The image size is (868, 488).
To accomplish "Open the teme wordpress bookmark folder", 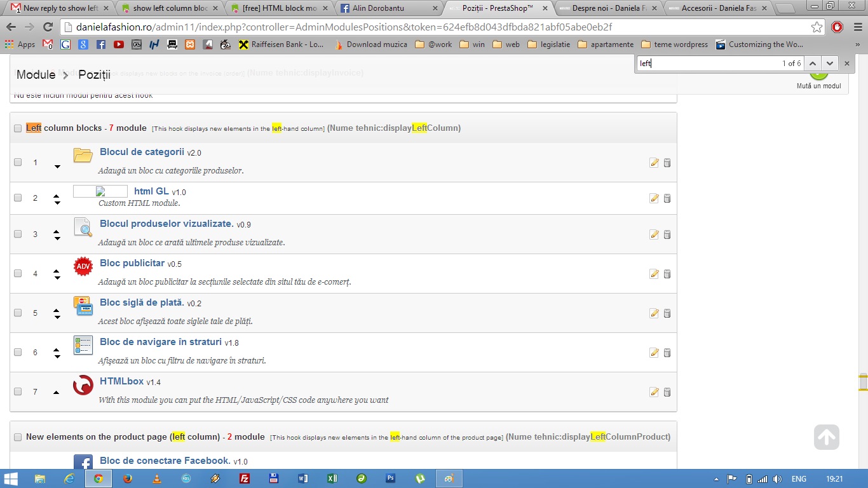I will 675,44.
